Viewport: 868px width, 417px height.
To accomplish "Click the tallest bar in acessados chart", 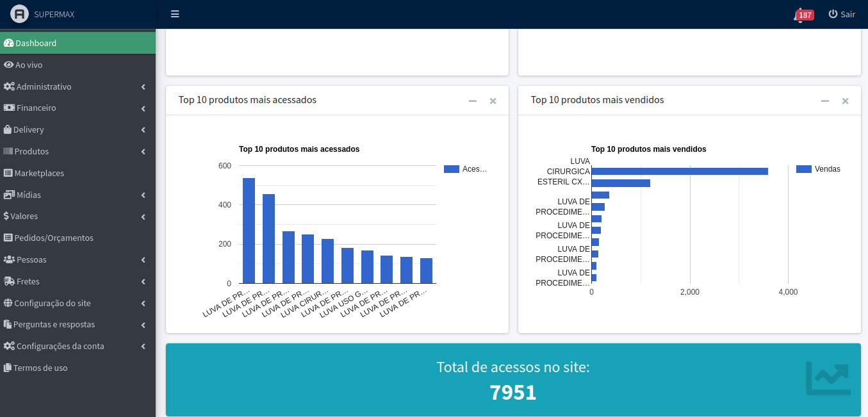I will (x=249, y=231).
